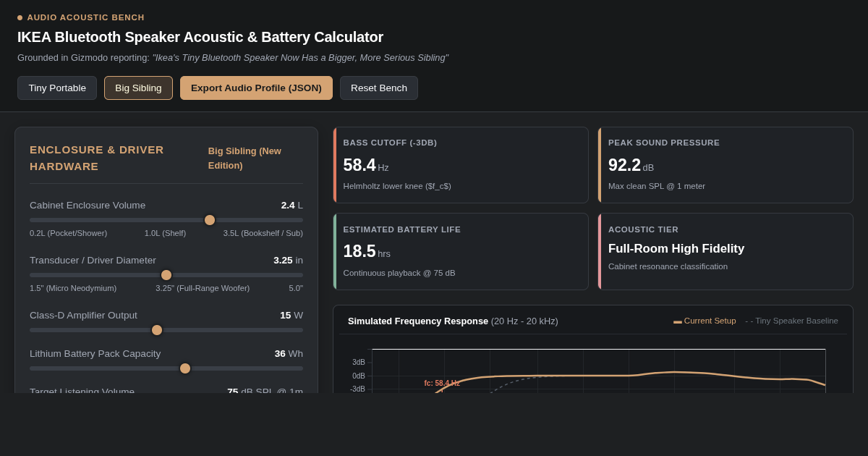Adjust the Transducer Driver Diameter slider handle
Image resolution: width=868 pixels, height=456 pixels.
pos(166,275)
